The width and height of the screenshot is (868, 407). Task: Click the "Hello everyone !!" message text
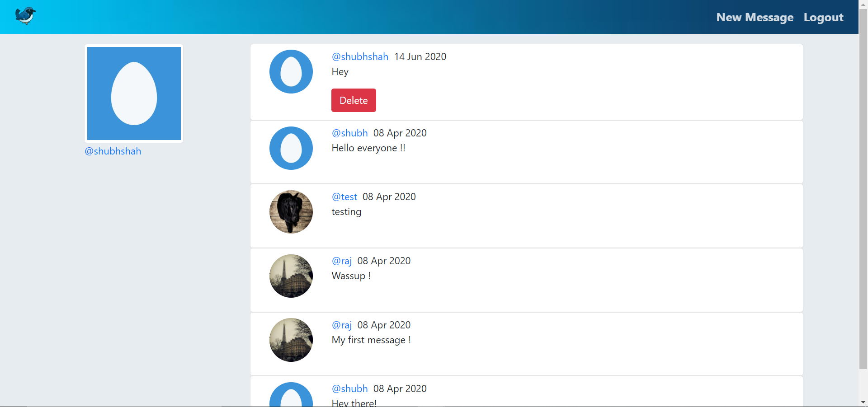click(368, 148)
